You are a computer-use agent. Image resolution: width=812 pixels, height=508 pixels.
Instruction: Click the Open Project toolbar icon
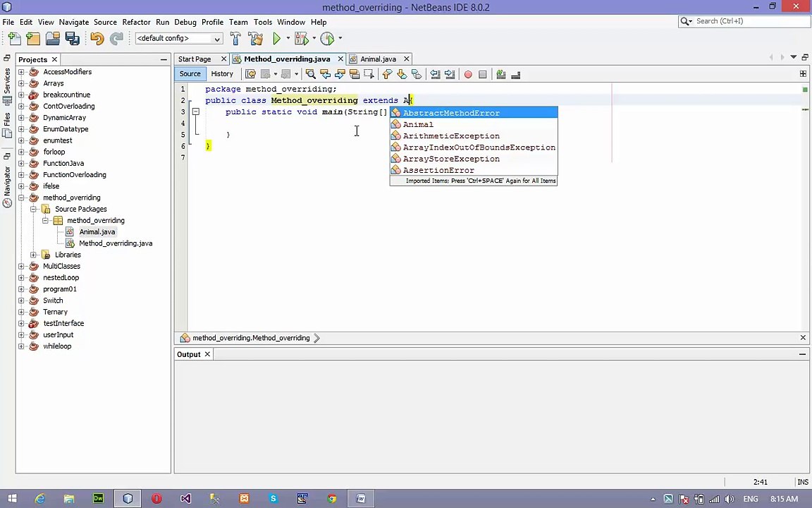coord(53,38)
